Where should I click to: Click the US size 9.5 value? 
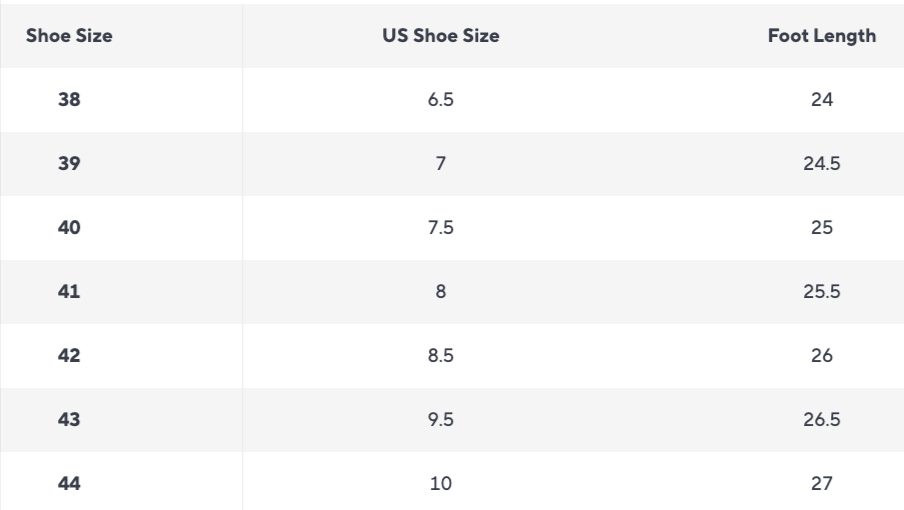(x=441, y=420)
